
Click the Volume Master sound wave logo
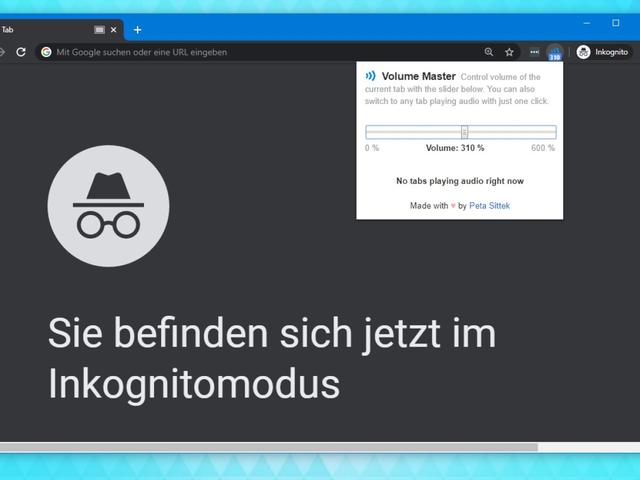370,76
